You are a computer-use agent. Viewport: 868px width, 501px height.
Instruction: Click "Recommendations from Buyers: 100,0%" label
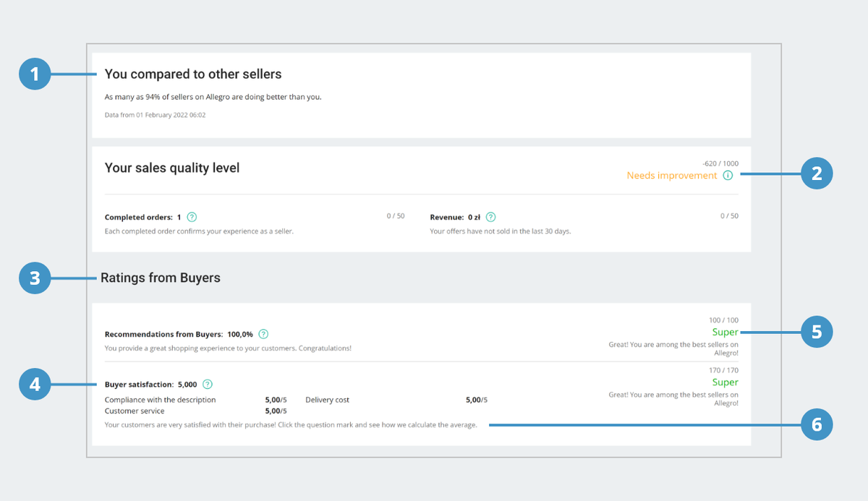179,334
